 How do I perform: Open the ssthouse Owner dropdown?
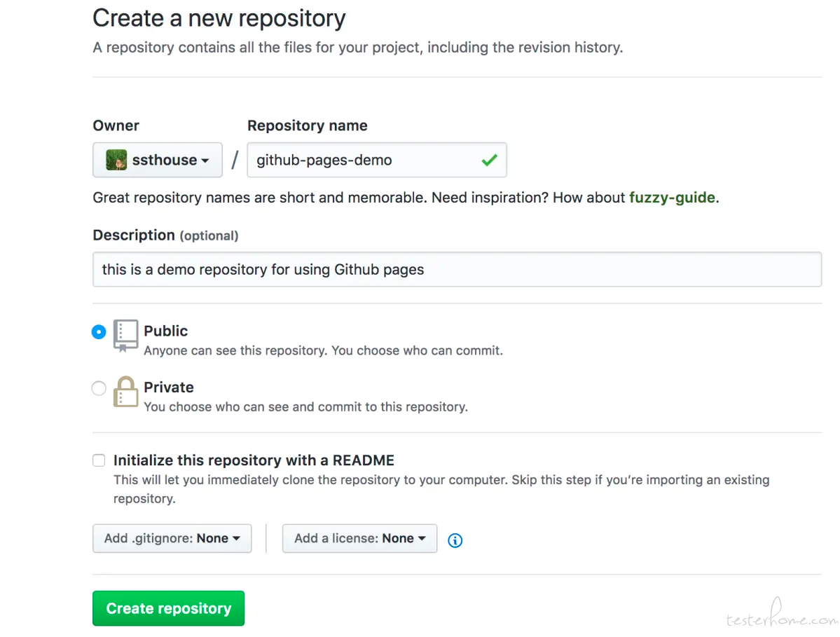[158, 160]
